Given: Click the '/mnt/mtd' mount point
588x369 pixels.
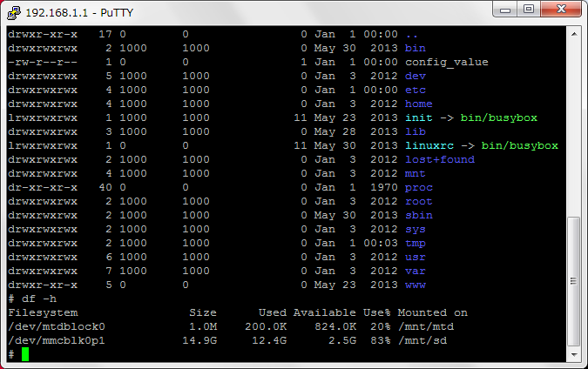Looking at the screenshot, I should [x=426, y=326].
